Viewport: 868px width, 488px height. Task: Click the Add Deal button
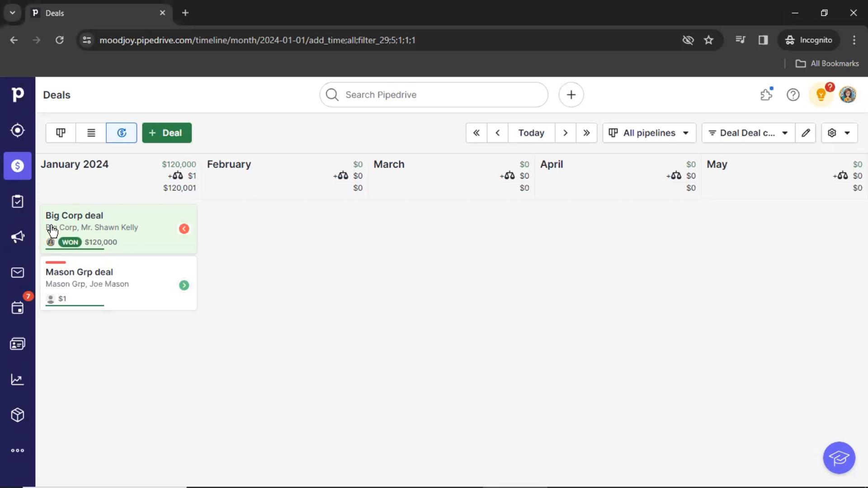point(166,133)
